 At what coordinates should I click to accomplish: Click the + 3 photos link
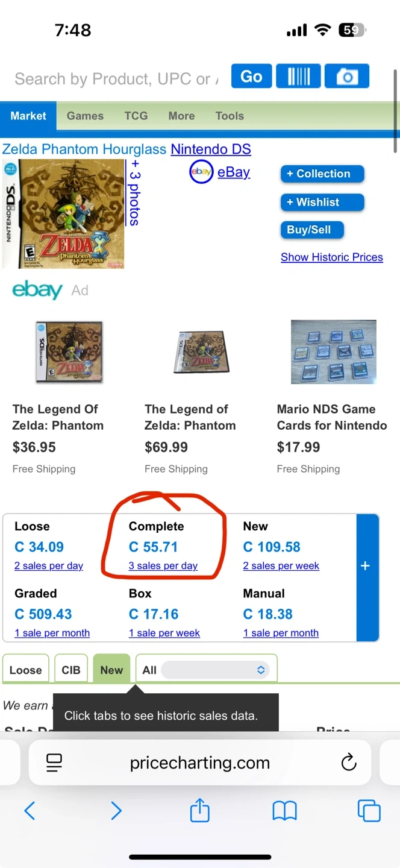134,192
